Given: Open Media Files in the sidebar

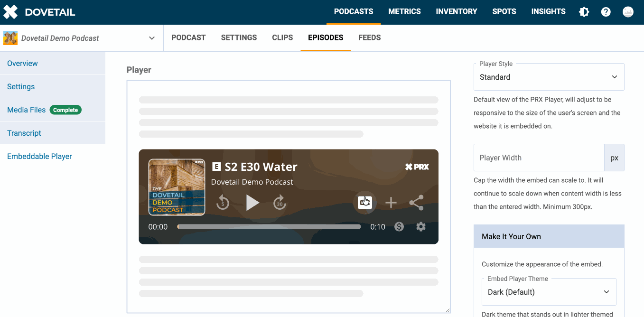Looking at the screenshot, I should [x=27, y=110].
